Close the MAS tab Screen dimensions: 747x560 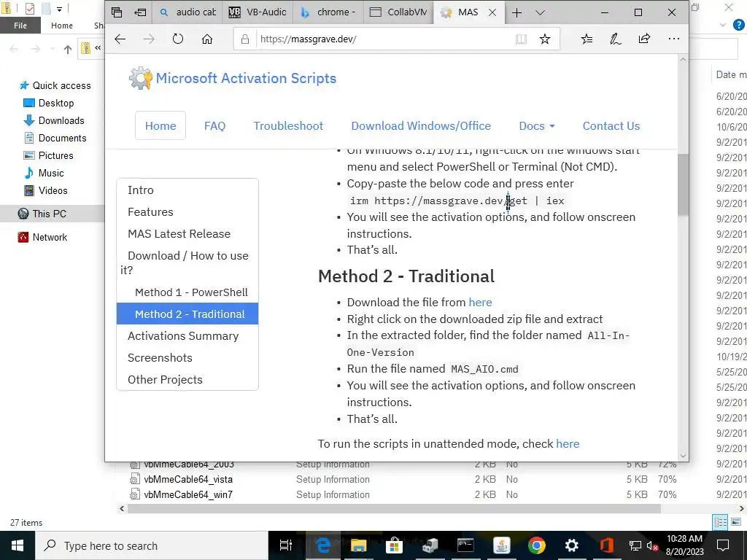coord(492,13)
